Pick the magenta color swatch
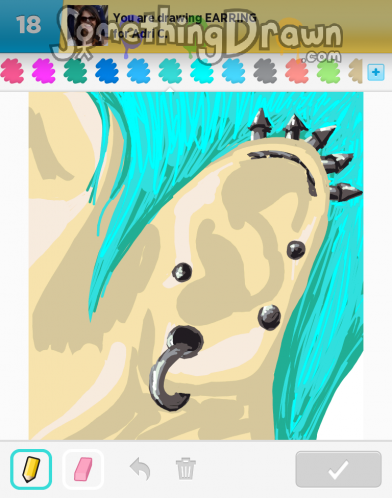The width and height of the screenshot is (392, 498). 44,71
